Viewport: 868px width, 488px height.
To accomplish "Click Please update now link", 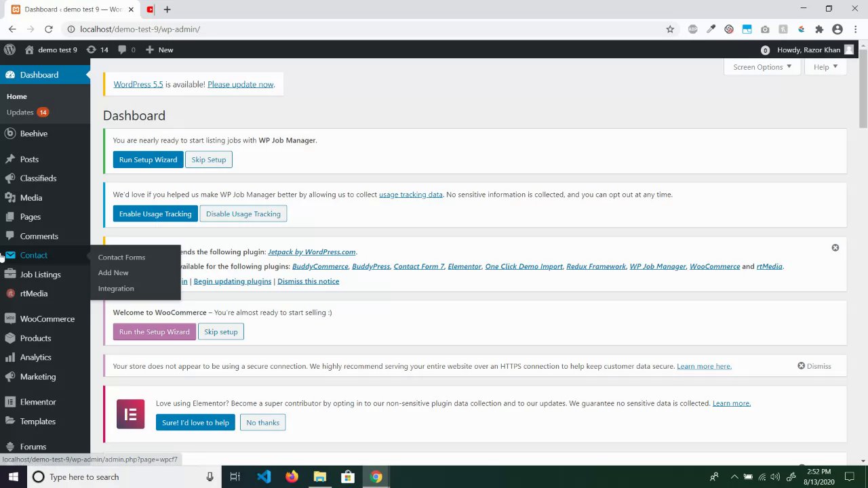I will click(241, 84).
